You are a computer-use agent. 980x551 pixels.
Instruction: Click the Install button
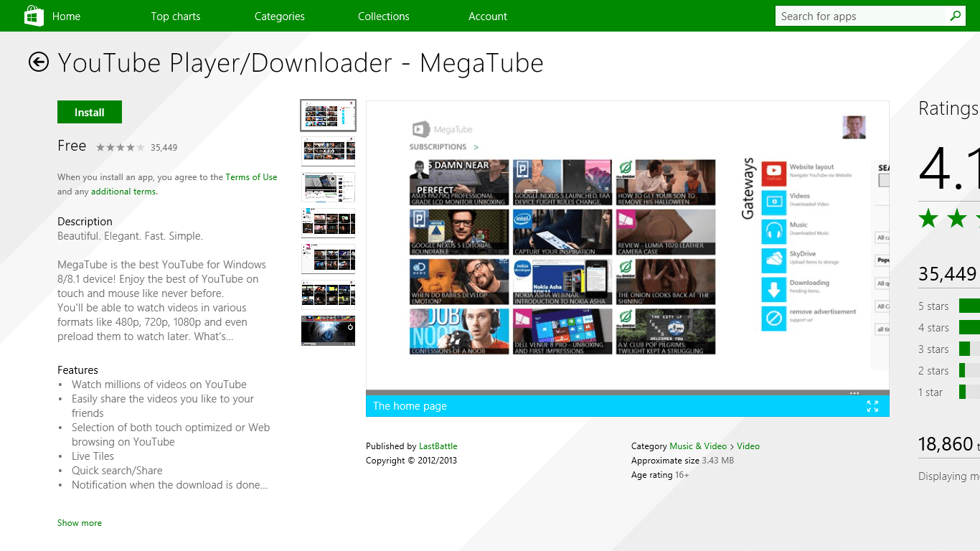click(89, 112)
